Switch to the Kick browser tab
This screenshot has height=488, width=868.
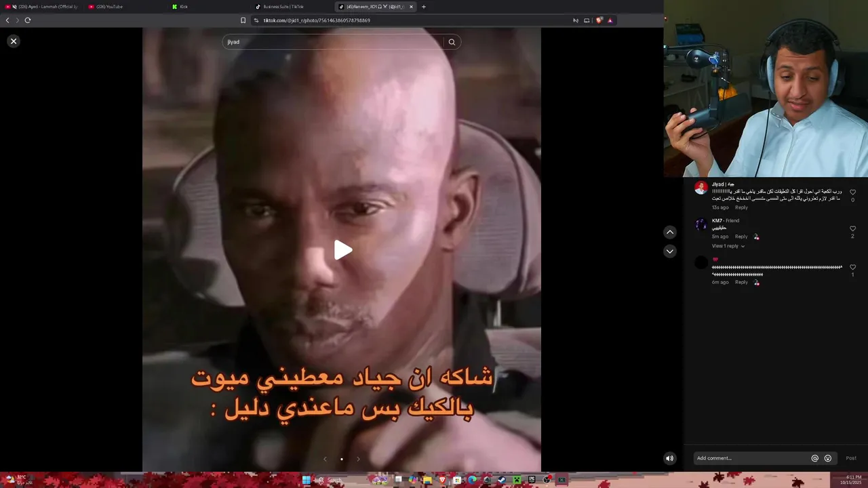[x=209, y=7]
